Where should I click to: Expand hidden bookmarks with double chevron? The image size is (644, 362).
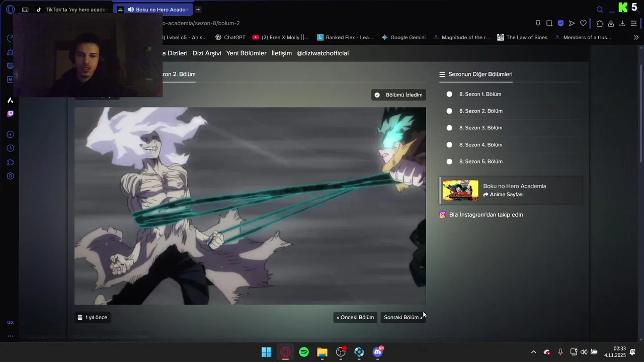coord(636,37)
